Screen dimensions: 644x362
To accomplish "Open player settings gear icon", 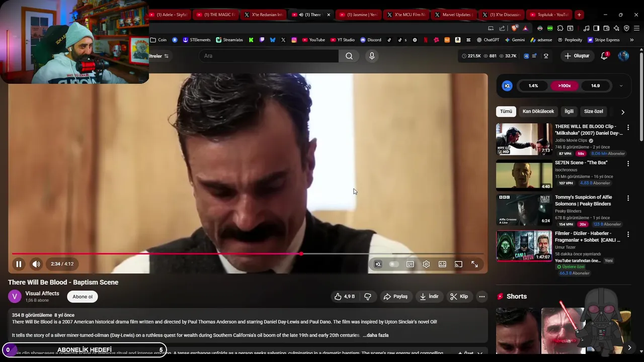I will [426, 264].
